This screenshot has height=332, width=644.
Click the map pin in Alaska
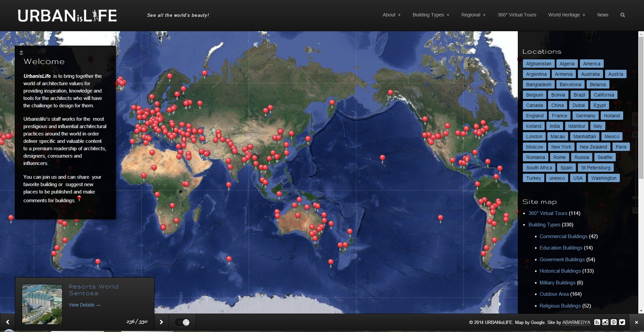(x=390, y=94)
